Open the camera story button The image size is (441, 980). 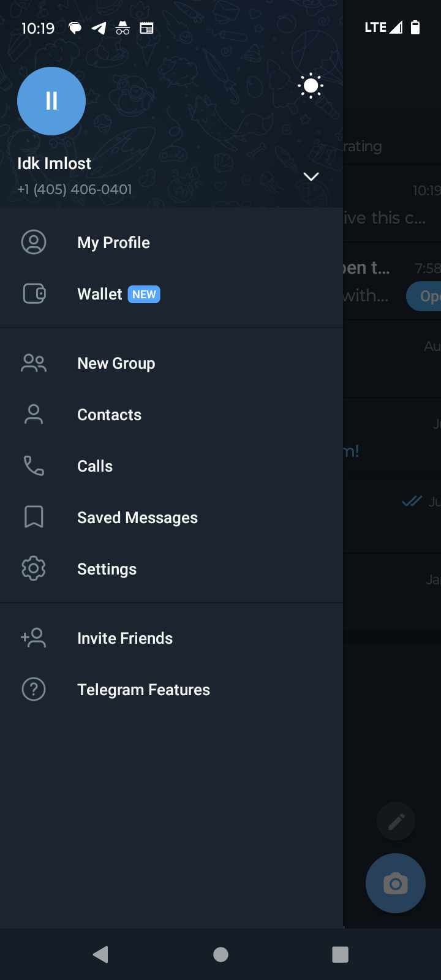click(x=396, y=883)
